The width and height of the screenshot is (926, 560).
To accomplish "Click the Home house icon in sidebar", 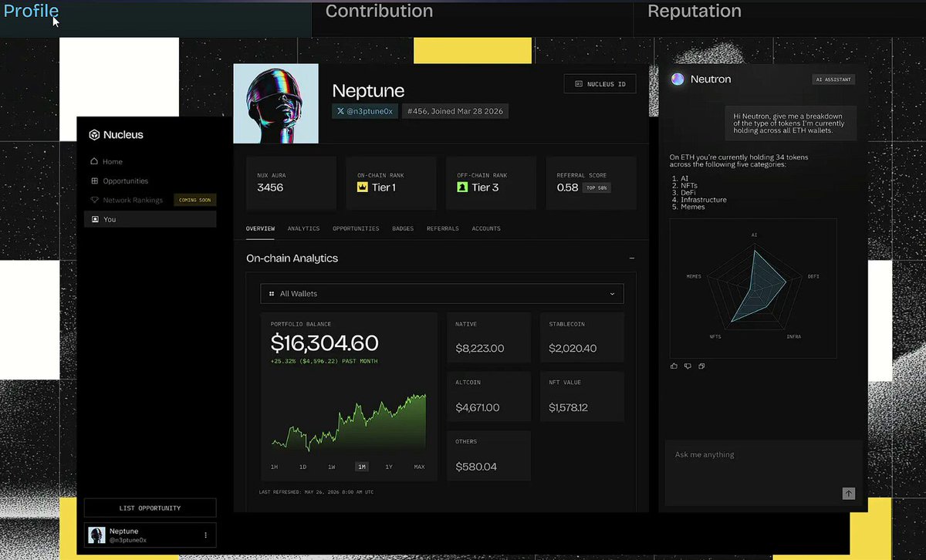I will (94, 162).
